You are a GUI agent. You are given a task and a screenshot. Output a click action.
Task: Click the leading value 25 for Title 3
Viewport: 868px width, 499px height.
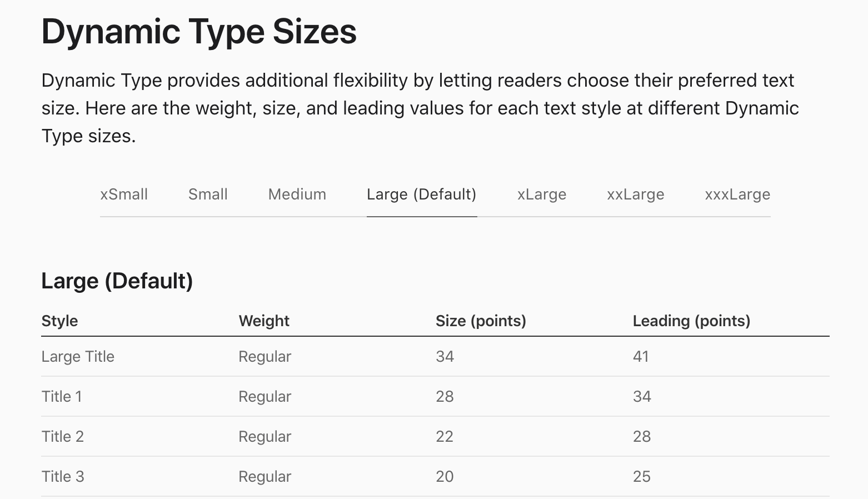641,477
